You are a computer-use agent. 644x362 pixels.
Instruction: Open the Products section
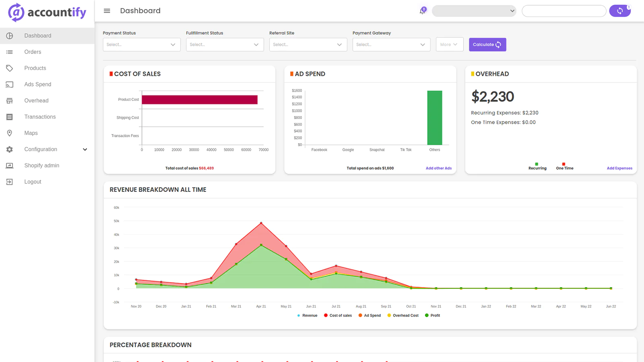(x=47, y=68)
